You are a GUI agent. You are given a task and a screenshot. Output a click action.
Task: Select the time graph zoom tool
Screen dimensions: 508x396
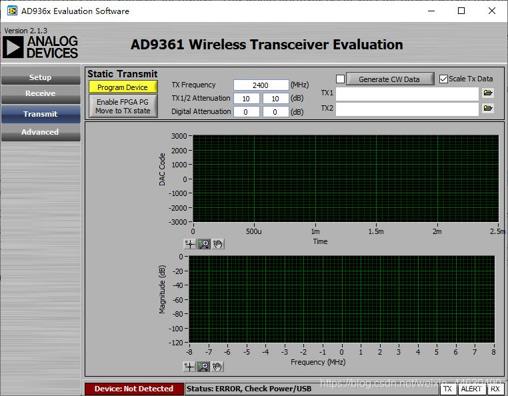point(204,244)
